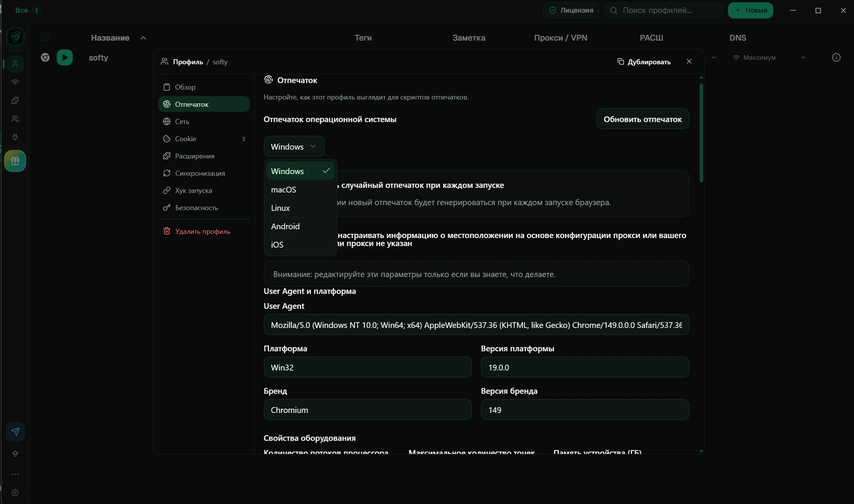Open the Хук запуска tab

coord(204,190)
